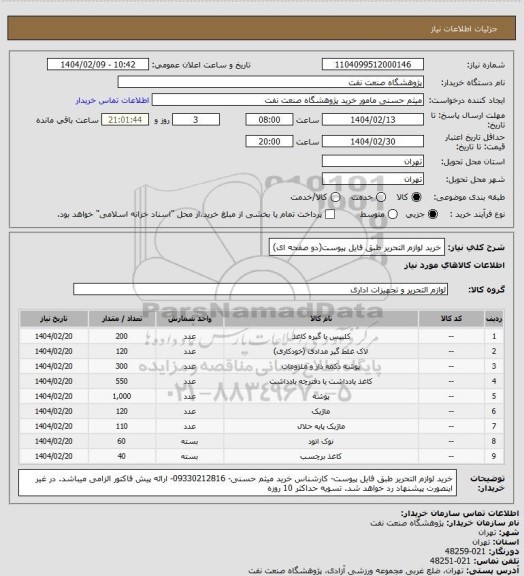Click the quantity cell 60
The height and width of the screenshot is (576, 524).
coord(122,441)
